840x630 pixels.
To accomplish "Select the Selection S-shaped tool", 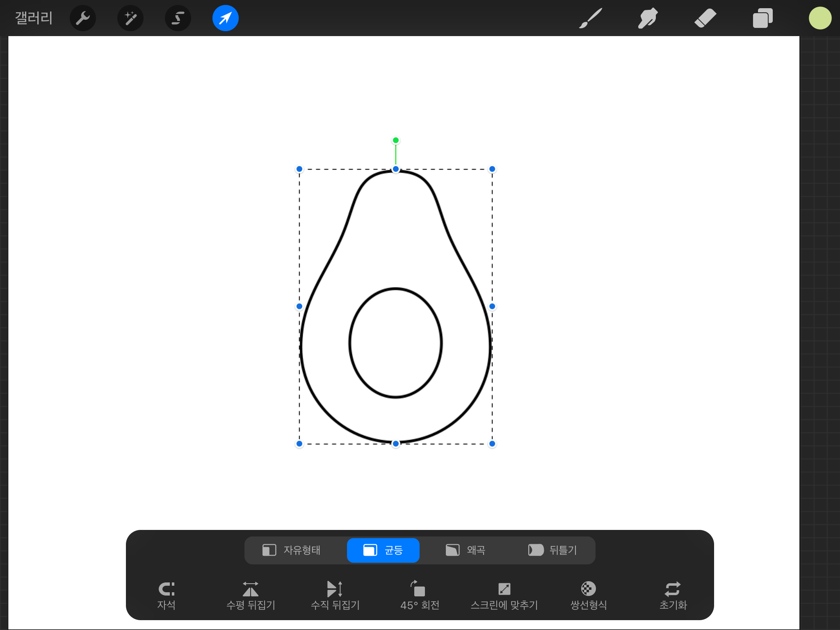I will tap(178, 18).
